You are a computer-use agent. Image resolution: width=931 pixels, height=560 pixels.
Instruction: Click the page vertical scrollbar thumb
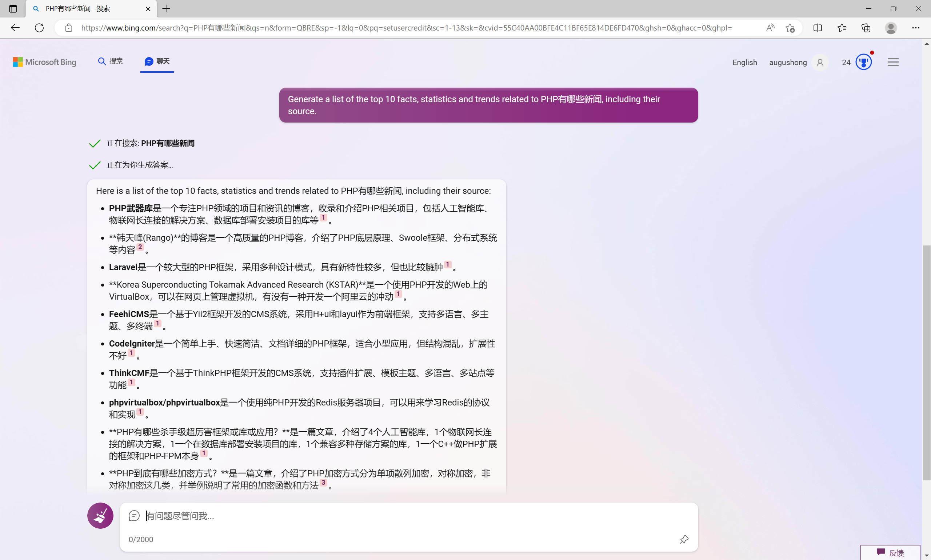point(927,363)
